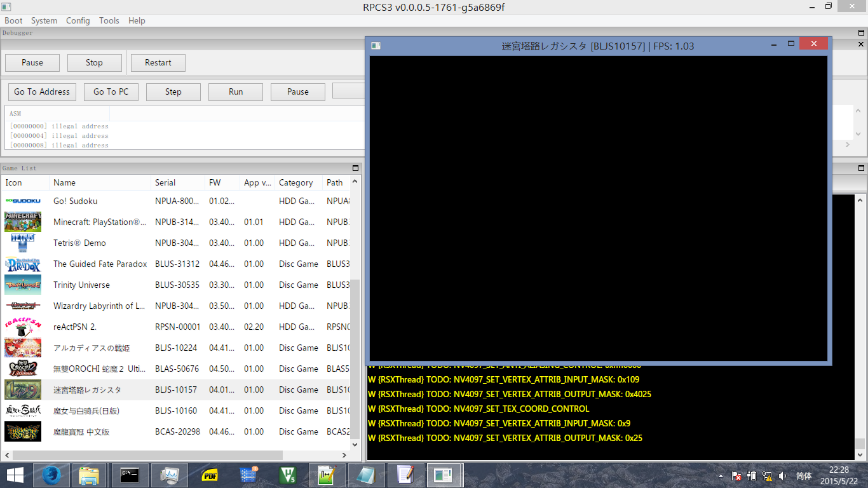
Task: Select the 魔龍寶冠 中文版 game icon
Action: click(23, 431)
